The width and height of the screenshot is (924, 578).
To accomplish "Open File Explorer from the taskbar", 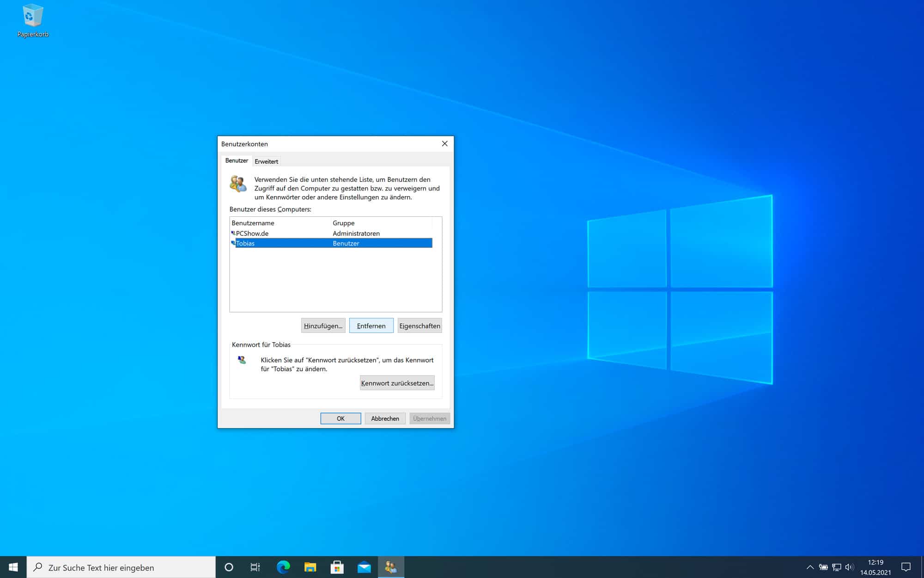I will pyautogui.click(x=310, y=567).
